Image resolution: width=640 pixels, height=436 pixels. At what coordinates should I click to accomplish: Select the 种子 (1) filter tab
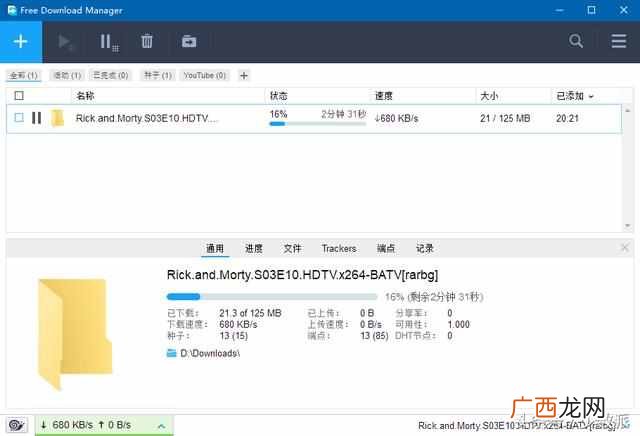coord(158,75)
